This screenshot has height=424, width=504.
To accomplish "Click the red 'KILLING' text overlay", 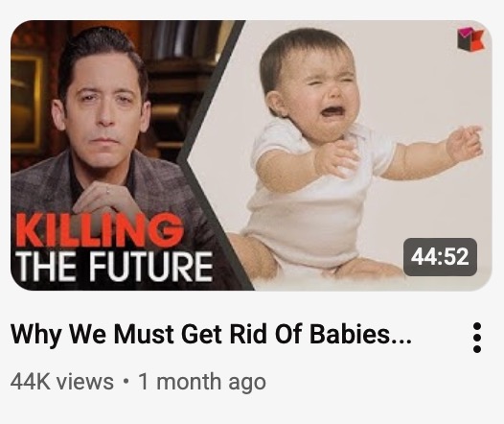I will tap(99, 231).
